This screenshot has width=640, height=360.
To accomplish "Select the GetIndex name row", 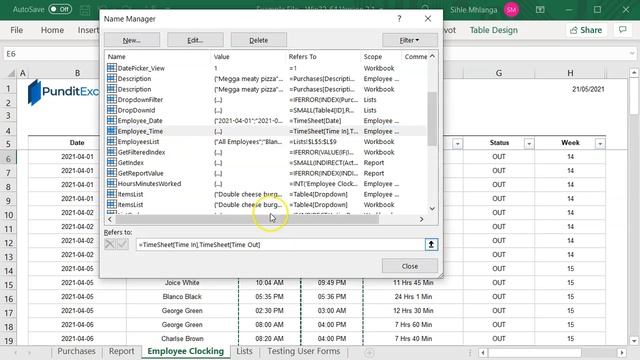I will tap(265, 162).
